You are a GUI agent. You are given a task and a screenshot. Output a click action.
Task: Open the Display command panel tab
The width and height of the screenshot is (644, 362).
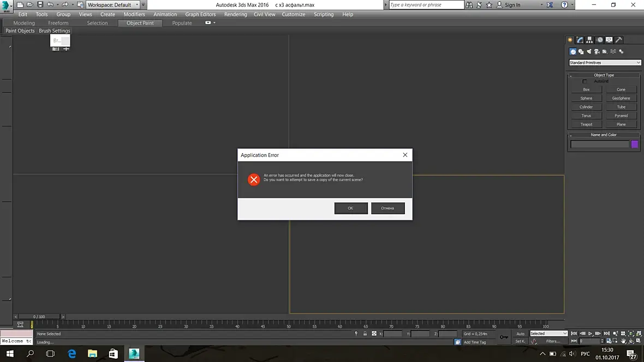(x=609, y=40)
